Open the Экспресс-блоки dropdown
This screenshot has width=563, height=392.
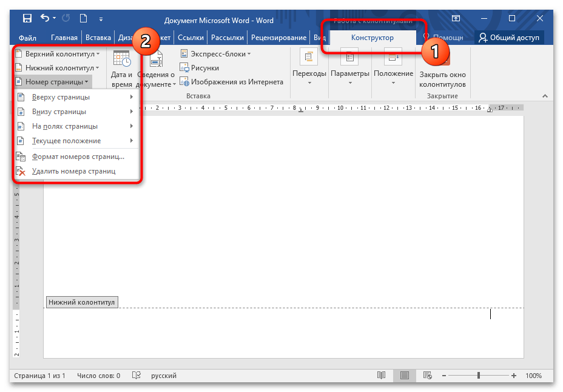215,54
